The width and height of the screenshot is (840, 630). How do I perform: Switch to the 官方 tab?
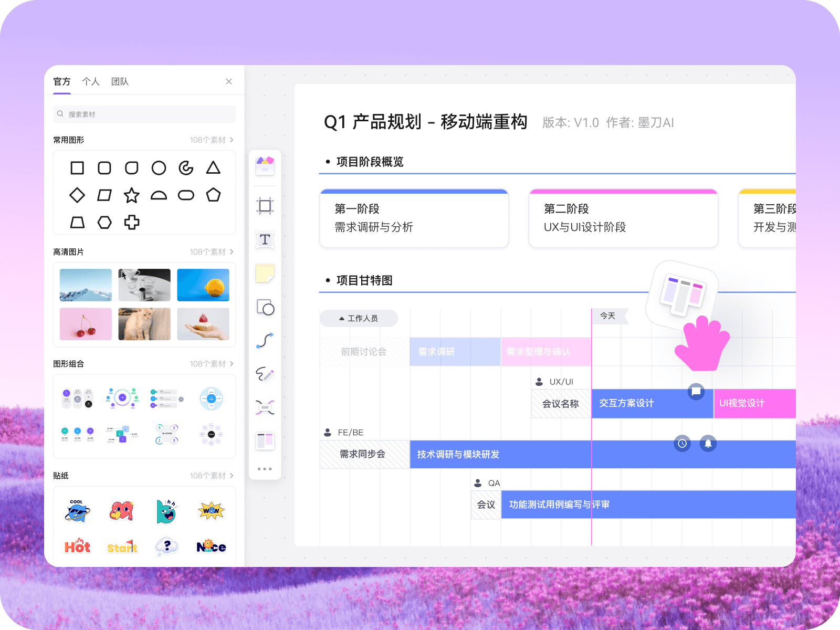pos(62,81)
